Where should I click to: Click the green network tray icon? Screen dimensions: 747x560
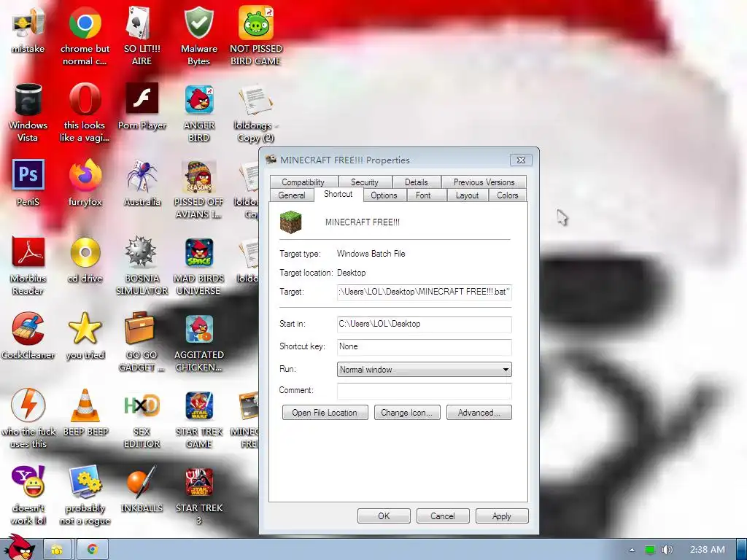[649, 550]
